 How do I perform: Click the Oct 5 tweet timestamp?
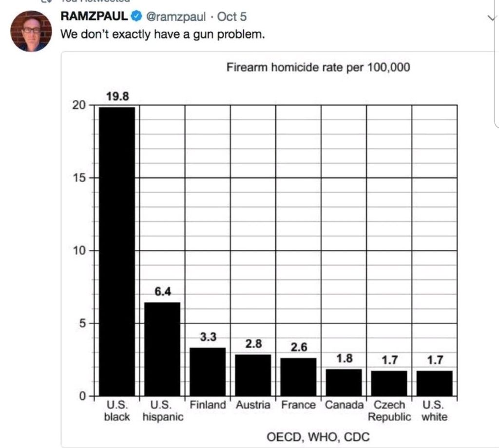click(232, 17)
